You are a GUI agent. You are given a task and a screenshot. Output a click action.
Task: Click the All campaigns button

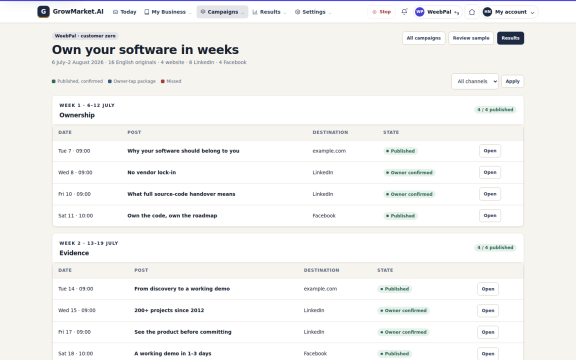coord(424,38)
